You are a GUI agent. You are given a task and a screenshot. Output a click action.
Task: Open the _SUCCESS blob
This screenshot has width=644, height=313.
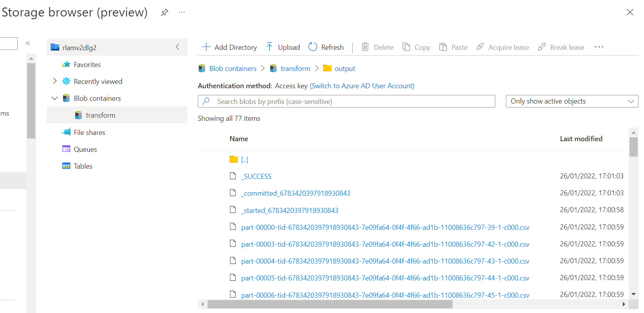tap(256, 177)
